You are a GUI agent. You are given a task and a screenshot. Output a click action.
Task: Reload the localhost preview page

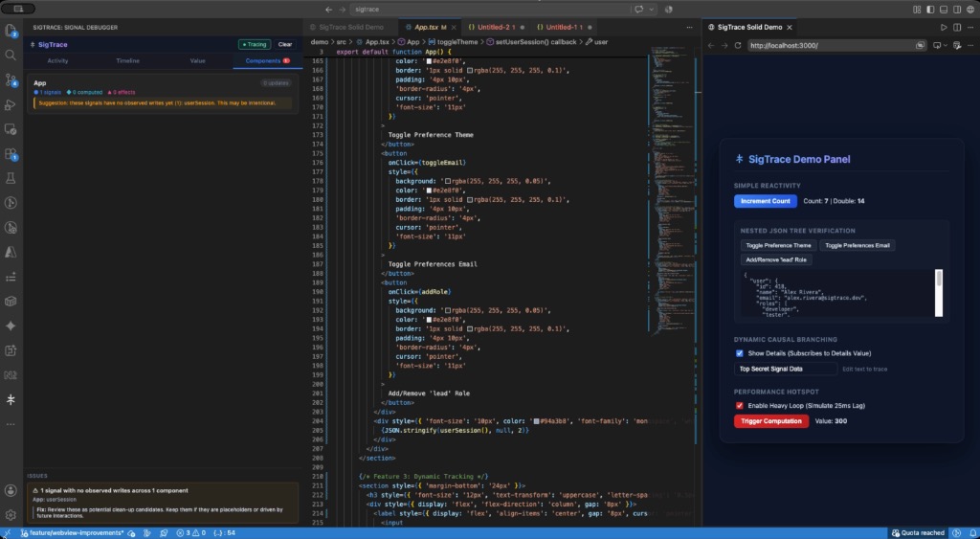(x=738, y=46)
